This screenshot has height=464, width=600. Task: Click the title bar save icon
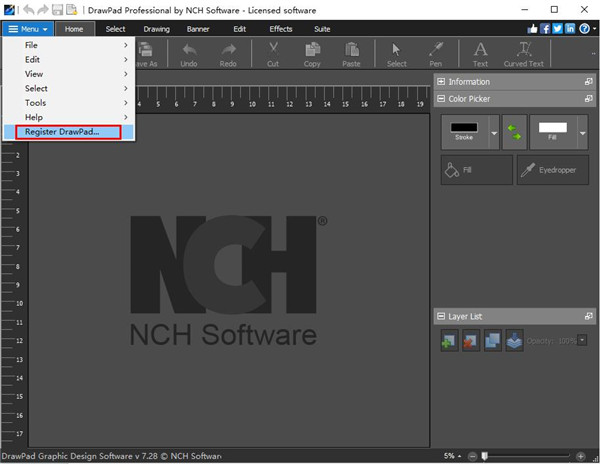tap(57, 10)
